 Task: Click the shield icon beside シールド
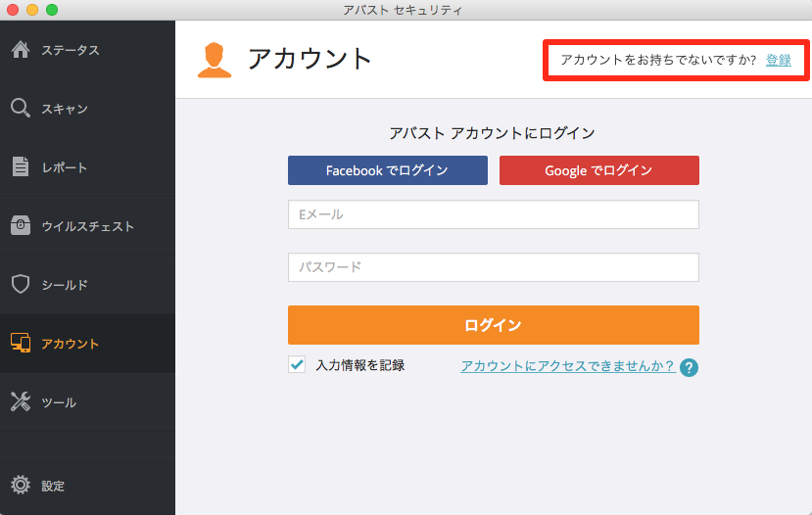click(x=21, y=284)
